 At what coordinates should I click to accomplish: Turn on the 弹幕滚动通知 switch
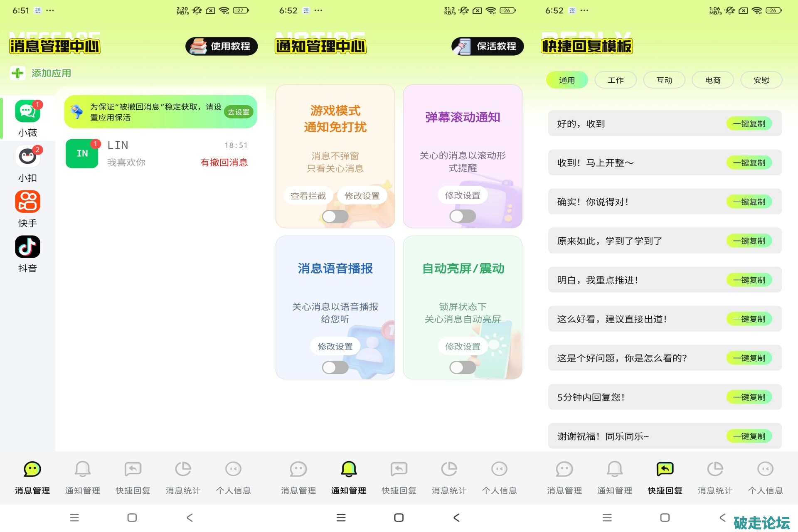462,216
